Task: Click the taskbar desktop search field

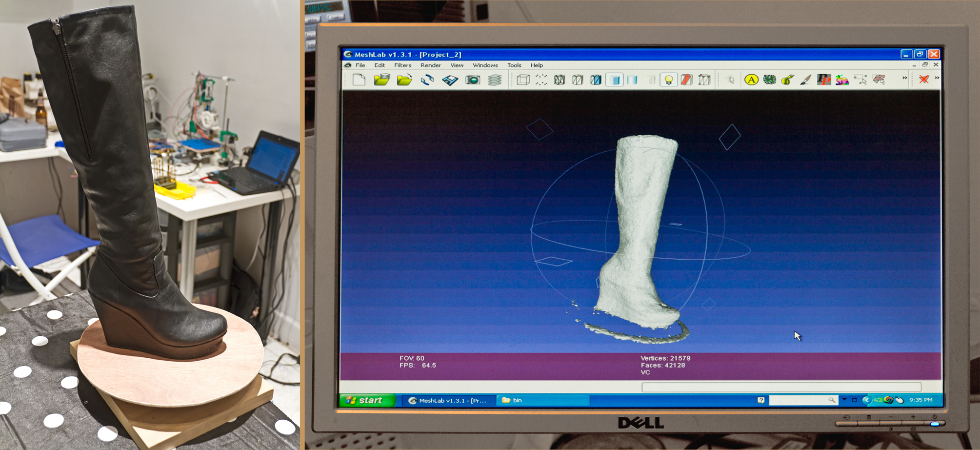Action: [x=802, y=400]
